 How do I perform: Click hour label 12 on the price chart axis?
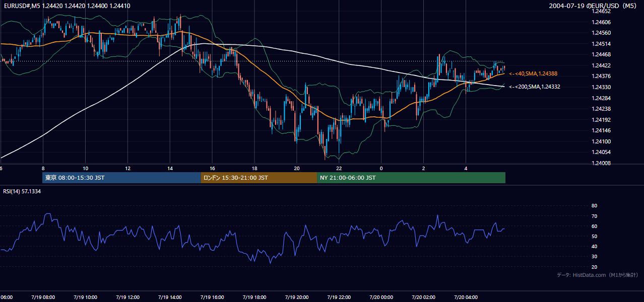pos(127,169)
